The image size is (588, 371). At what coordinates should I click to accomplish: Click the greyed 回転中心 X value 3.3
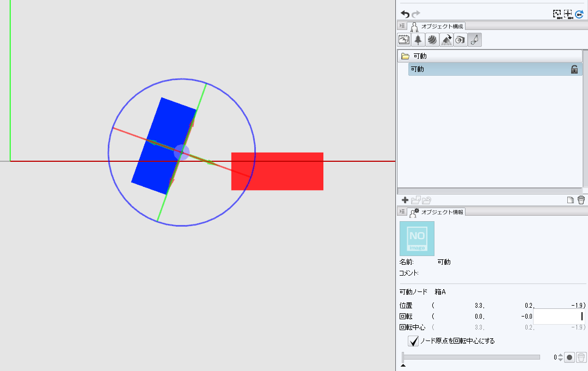[x=479, y=327]
